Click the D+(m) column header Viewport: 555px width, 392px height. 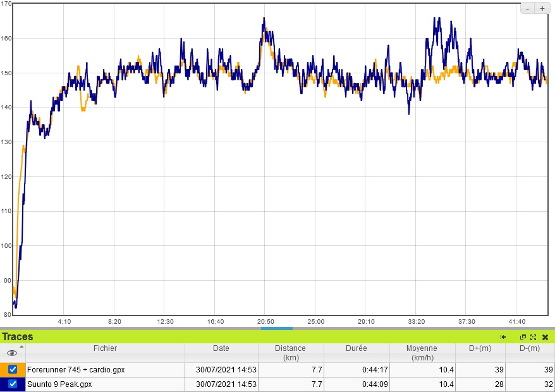[480, 348]
